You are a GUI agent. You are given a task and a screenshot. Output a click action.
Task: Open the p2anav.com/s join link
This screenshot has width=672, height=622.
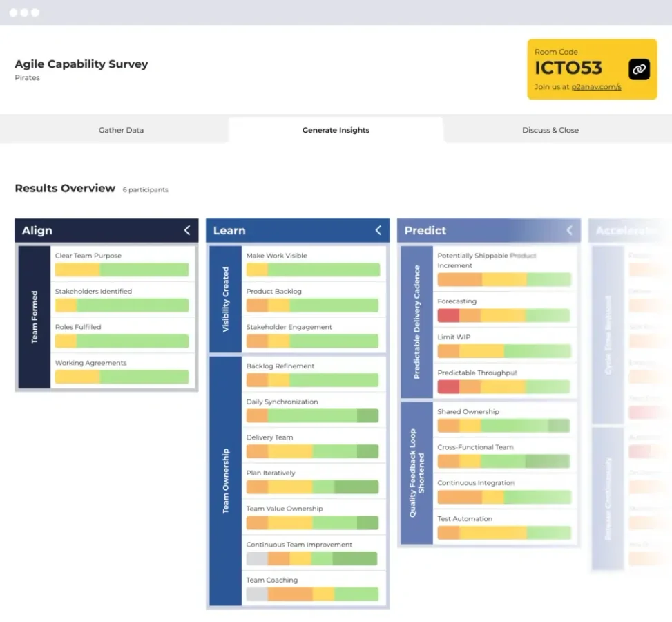[596, 87]
